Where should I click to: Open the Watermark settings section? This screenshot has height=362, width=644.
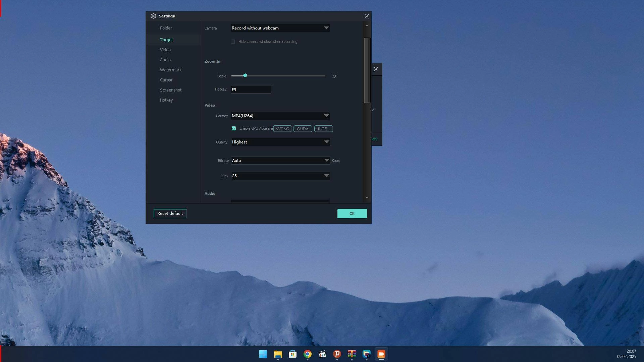coord(171,70)
